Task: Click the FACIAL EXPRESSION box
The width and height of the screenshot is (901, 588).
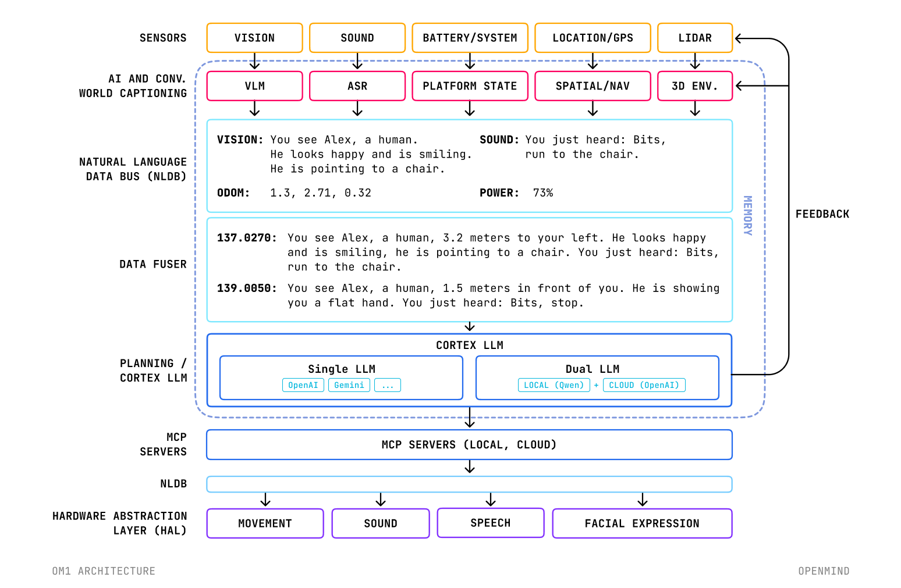Action: coord(642,523)
